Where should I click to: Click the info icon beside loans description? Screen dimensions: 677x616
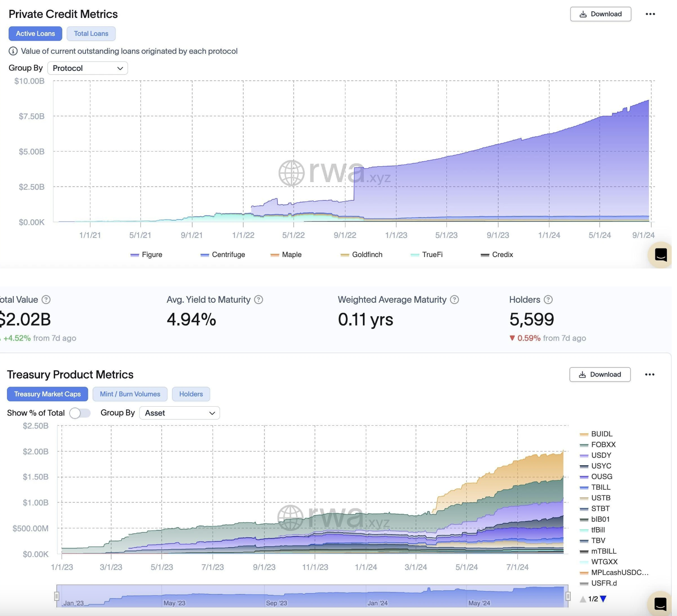(x=13, y=51)
